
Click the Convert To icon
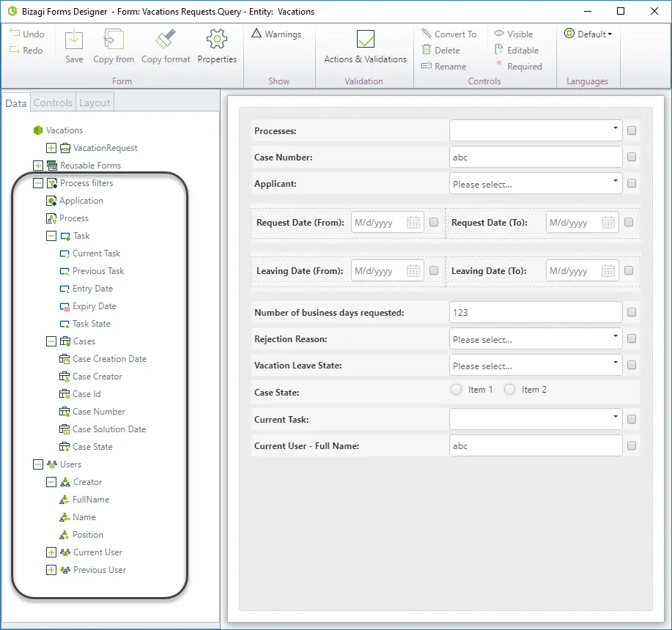click(x=426, y=34)
